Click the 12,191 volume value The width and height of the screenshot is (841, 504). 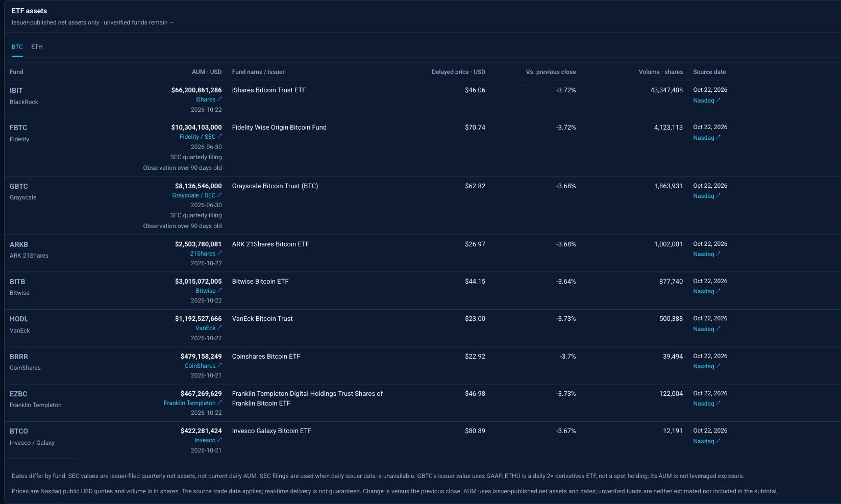(673, 431)
